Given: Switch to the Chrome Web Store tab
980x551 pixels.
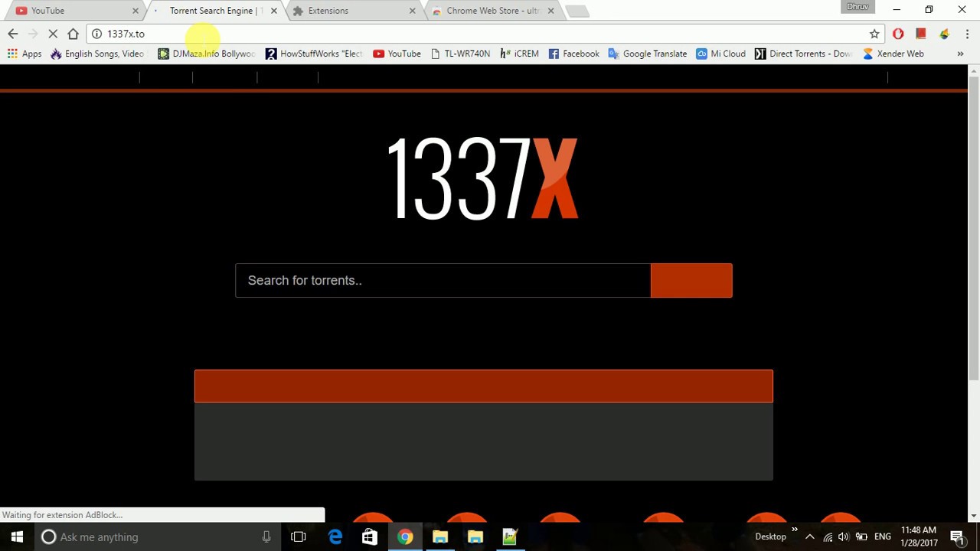Looking at the screenshot, I should [493, 11].
